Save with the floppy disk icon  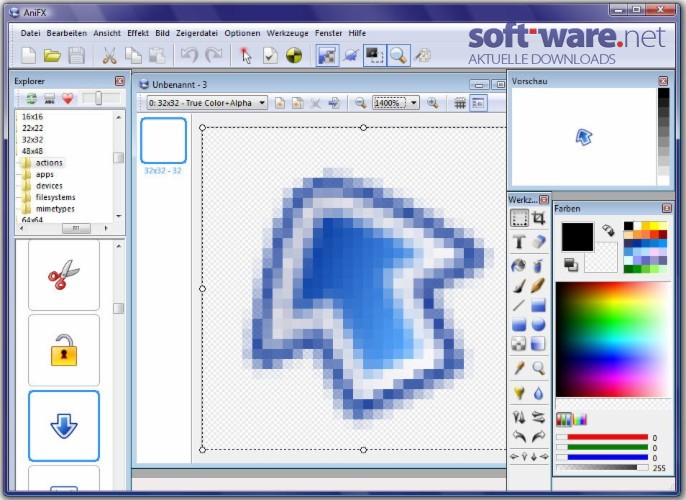[x=76, y=56]
